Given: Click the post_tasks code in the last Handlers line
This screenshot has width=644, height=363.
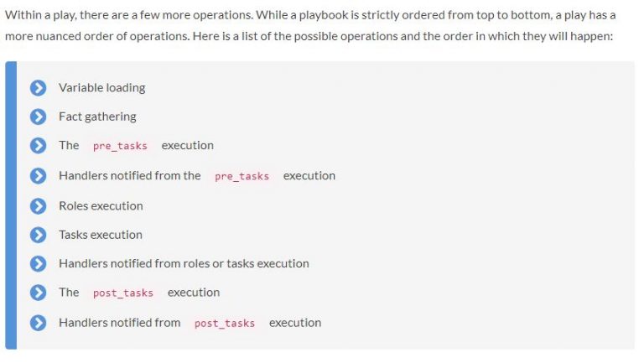Looking at the screenshot, I should (225, 323).
